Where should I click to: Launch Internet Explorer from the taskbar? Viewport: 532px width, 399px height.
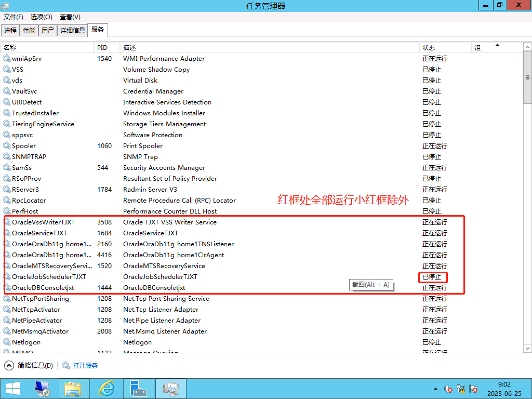point(107,389)
